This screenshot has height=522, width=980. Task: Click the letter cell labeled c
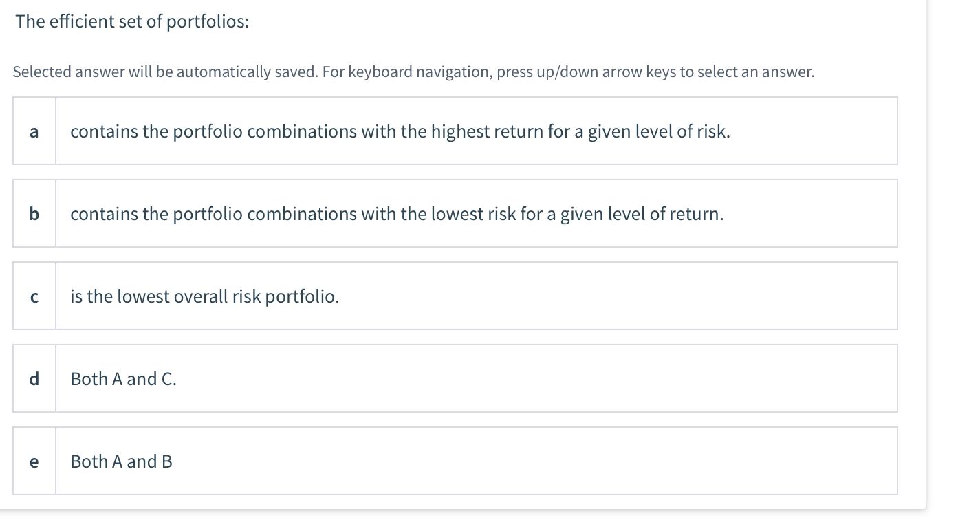pos(34,296)
